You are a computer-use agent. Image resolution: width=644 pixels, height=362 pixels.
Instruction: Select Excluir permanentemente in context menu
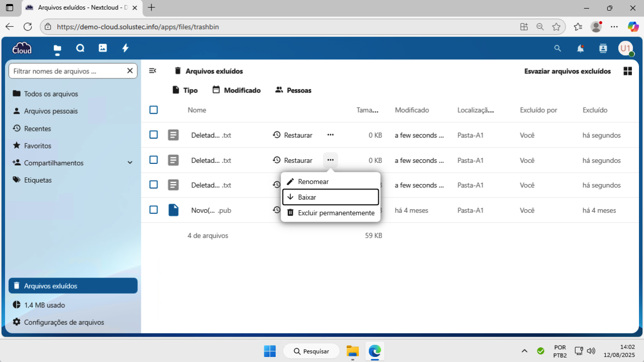point(331,213)
